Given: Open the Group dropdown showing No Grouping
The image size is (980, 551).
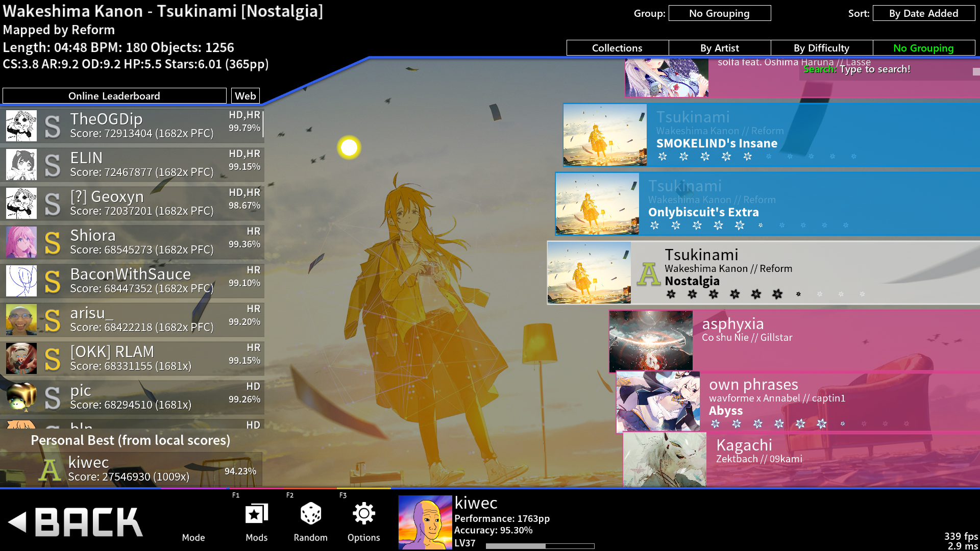Looking at the screenshot, I should point(719,13).
